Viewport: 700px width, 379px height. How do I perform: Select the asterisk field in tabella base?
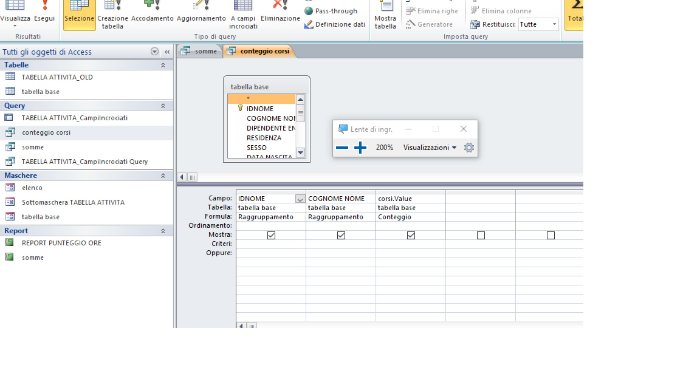261,99
